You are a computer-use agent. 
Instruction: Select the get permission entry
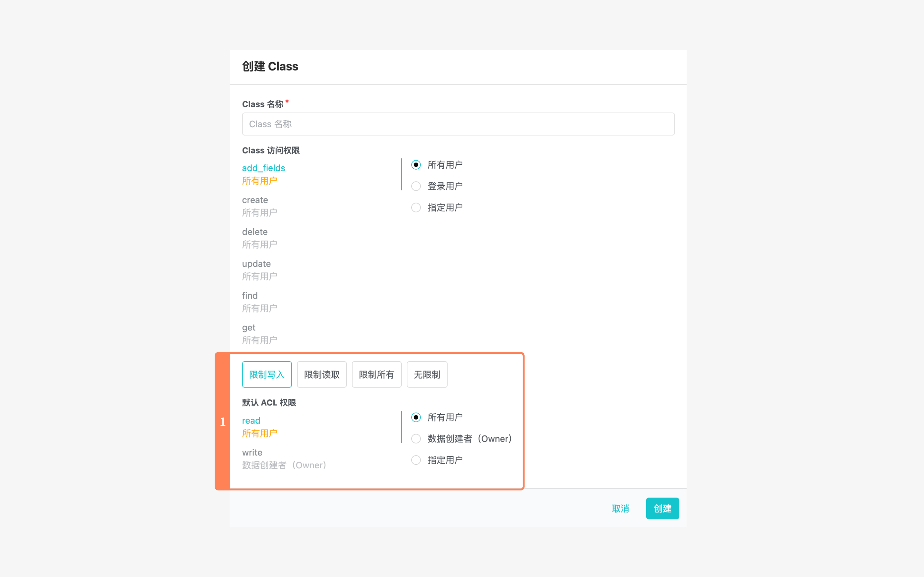pyautogui.click(x=249, y=327)
